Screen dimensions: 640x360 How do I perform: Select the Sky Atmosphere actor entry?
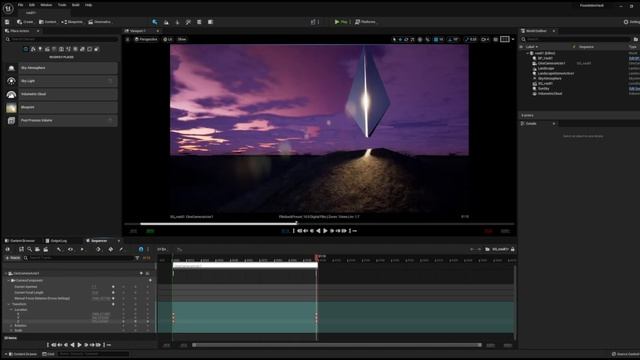coord(68,68)
